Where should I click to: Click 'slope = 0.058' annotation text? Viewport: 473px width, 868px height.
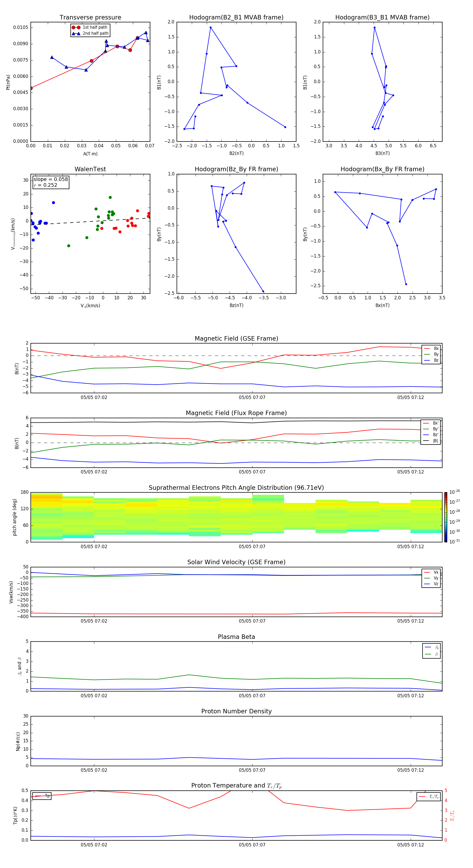[x=50, y=179]
